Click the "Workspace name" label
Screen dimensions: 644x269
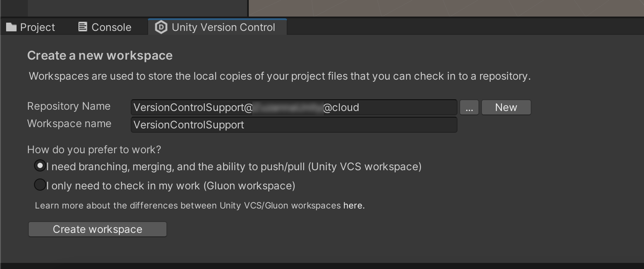coord(69,124)
